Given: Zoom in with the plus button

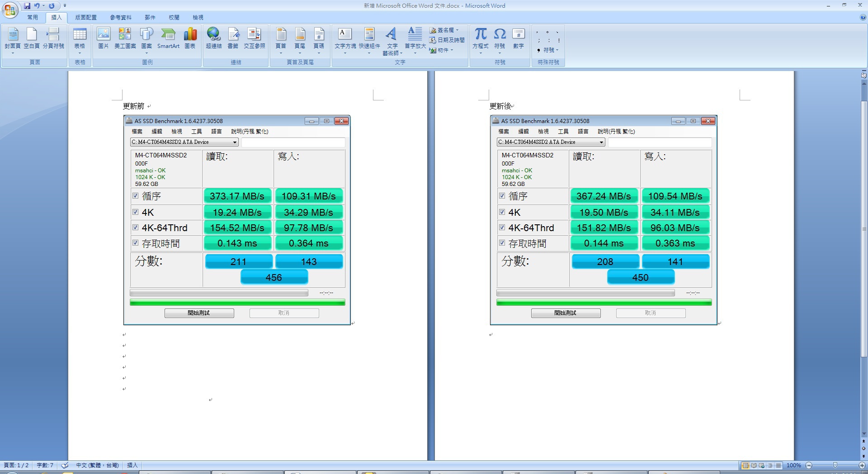Looking at the screenshot, I should point(862,465).
